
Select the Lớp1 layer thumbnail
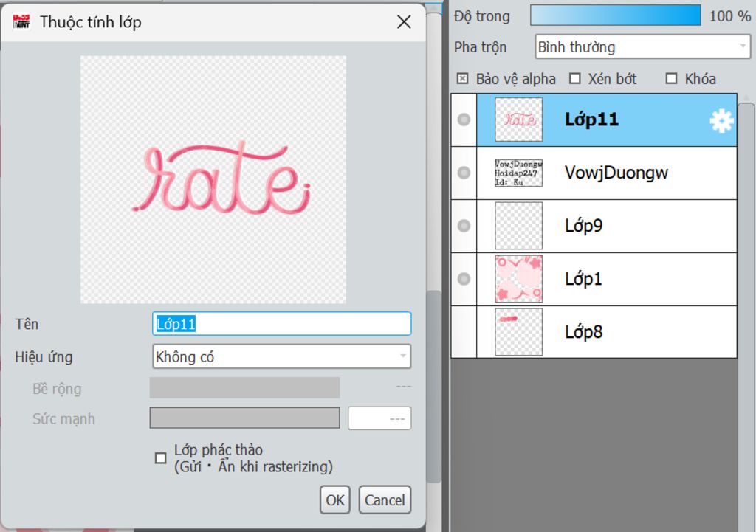click(519, 278)
